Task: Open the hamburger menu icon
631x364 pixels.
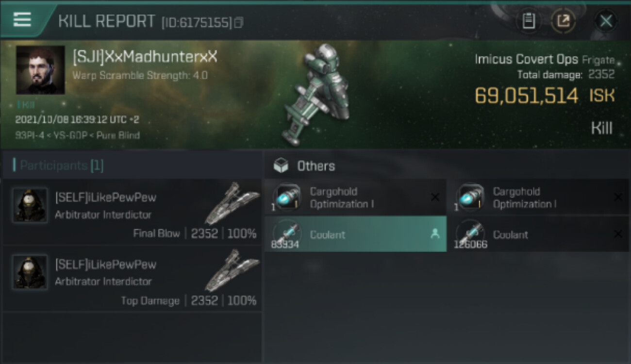Action: (x=22, y=19)
